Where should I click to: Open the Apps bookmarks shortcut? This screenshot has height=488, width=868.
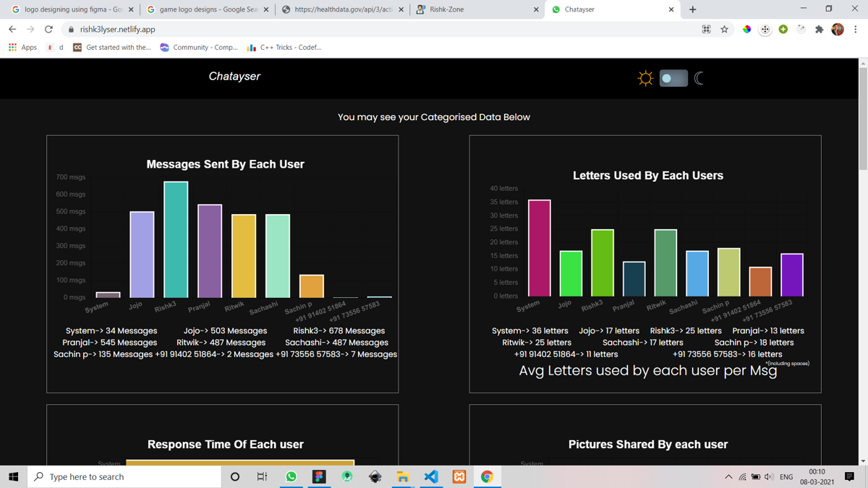pyautogui.click(x=22, y=47)
